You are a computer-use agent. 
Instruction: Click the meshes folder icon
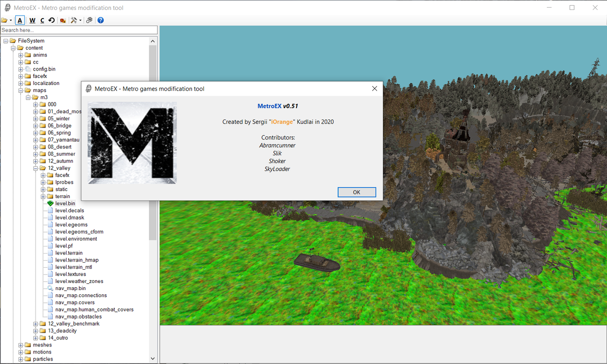click(x=28, y=345)
